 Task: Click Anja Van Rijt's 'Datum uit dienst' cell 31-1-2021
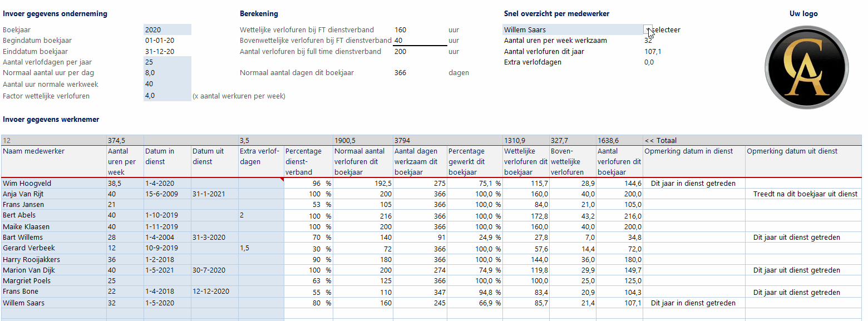tap(209, 193)
